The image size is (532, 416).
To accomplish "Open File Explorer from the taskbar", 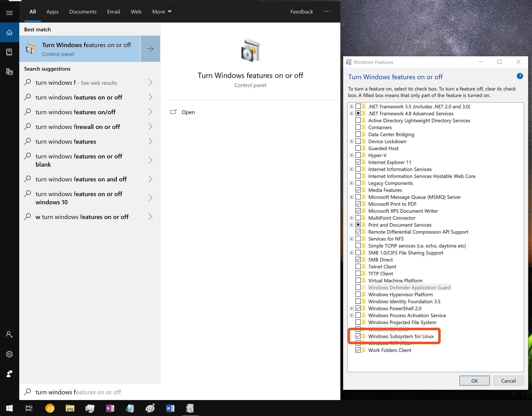I will (70, 408).
